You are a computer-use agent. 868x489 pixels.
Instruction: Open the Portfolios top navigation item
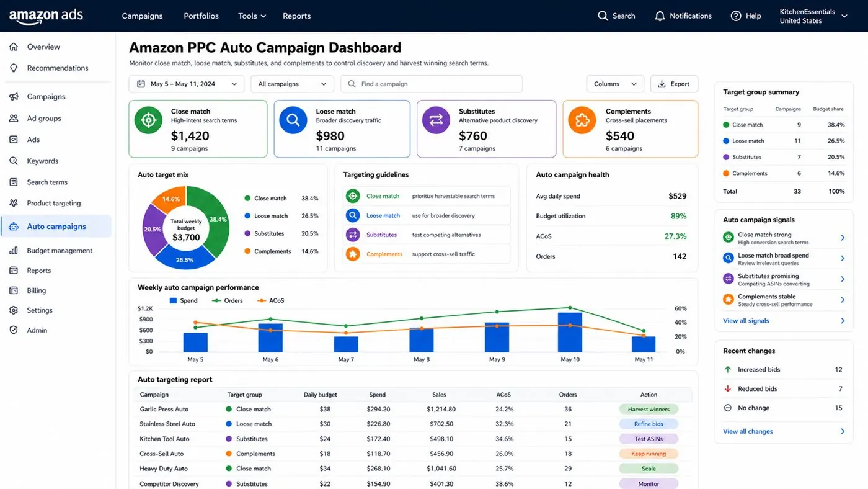201,16
